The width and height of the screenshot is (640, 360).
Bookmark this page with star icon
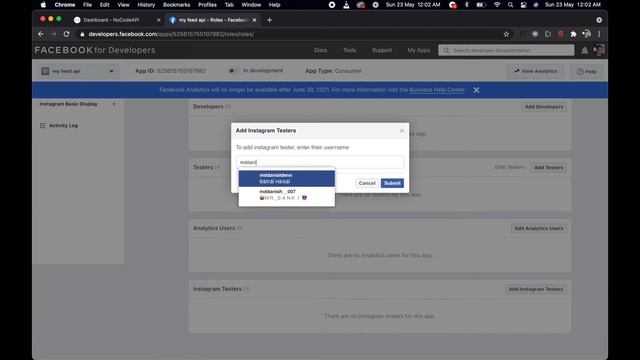[507, 34]
